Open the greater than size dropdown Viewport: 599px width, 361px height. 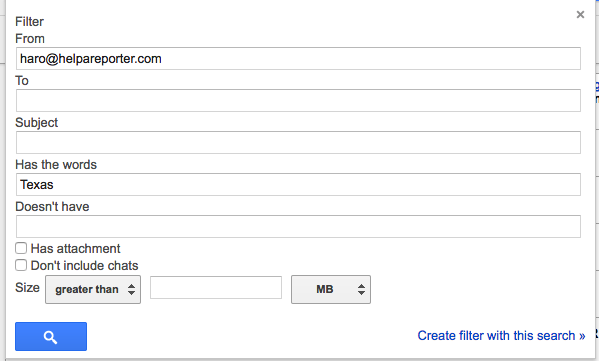click(x=93, y=290)
